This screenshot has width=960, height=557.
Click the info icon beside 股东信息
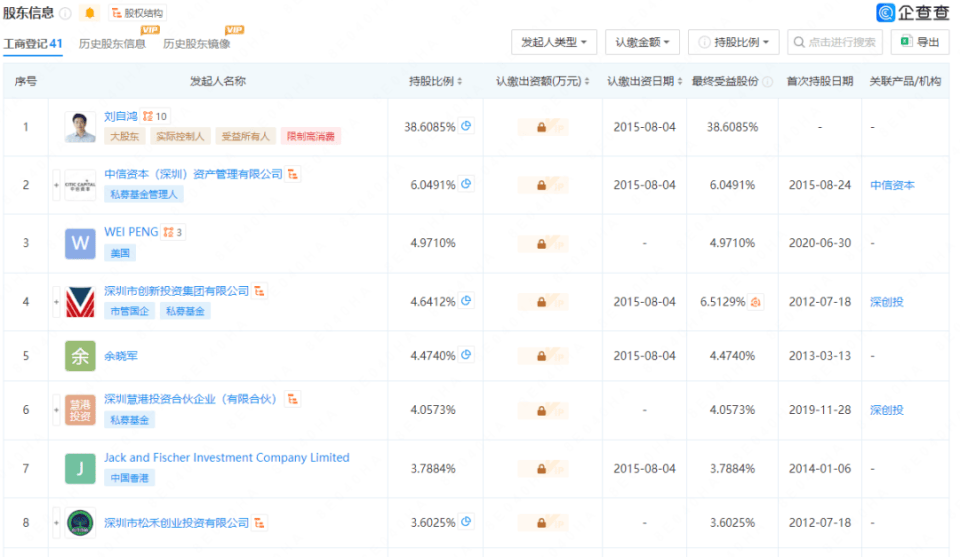coord(65,14)
